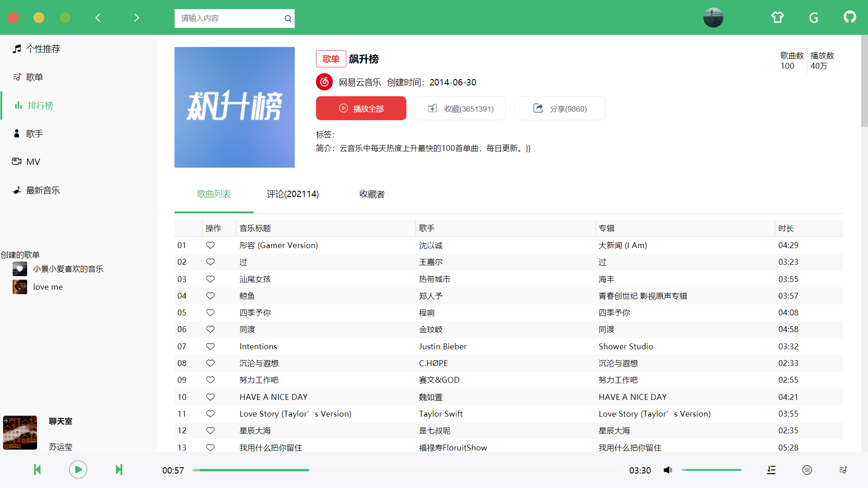Mute using the speaker icon
The width and height of the screenshot is (868, 488).
point(668,470)
